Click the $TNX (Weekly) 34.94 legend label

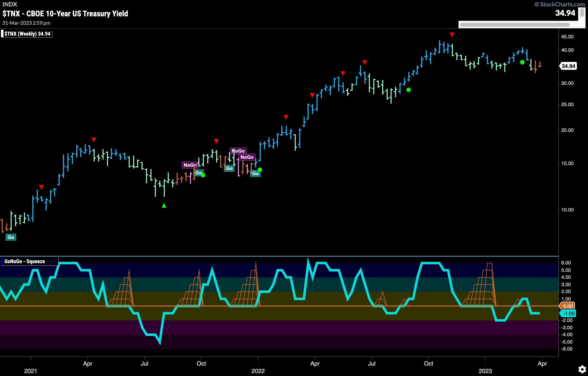[x=27, y=34]
